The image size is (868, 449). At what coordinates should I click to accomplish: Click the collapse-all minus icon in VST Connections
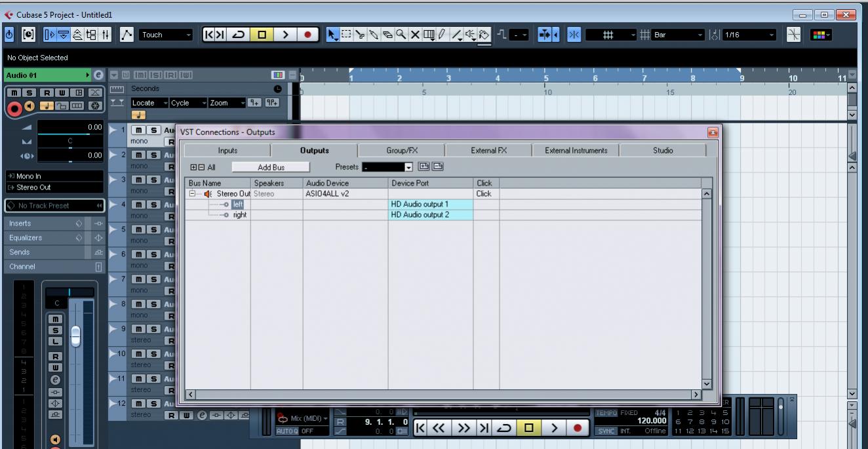(200, 167)
